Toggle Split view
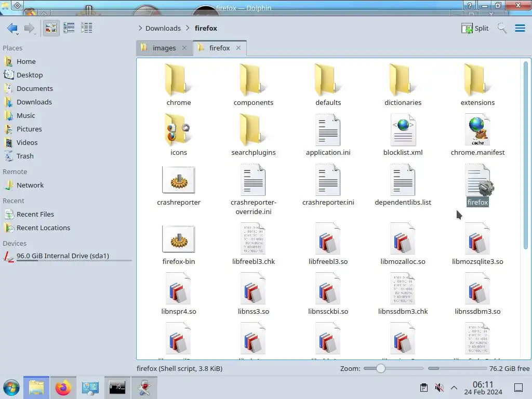532x399 pixels. 475,28
